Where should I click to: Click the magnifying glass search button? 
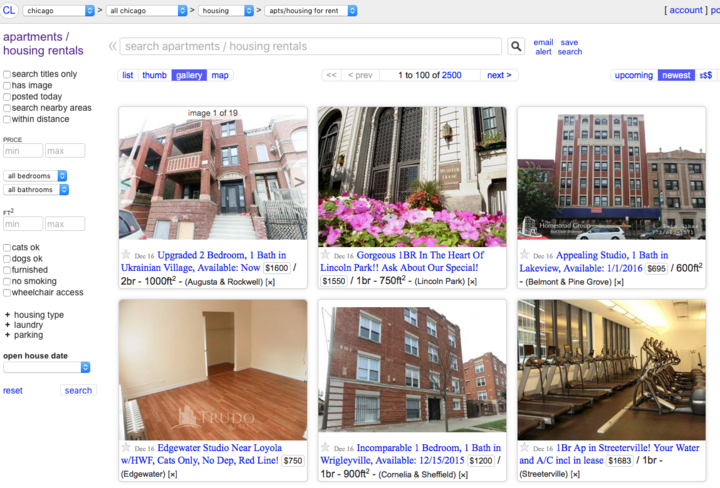point(516,46)
